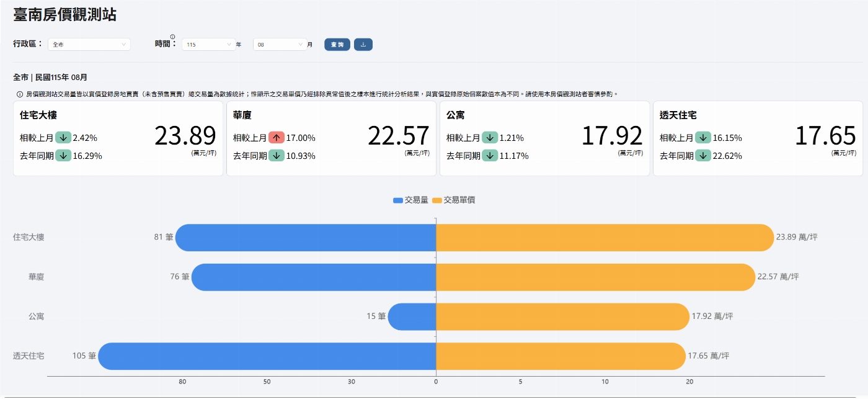Click the 81 筆 bar label
868x399 pixels.
[164, 237]
